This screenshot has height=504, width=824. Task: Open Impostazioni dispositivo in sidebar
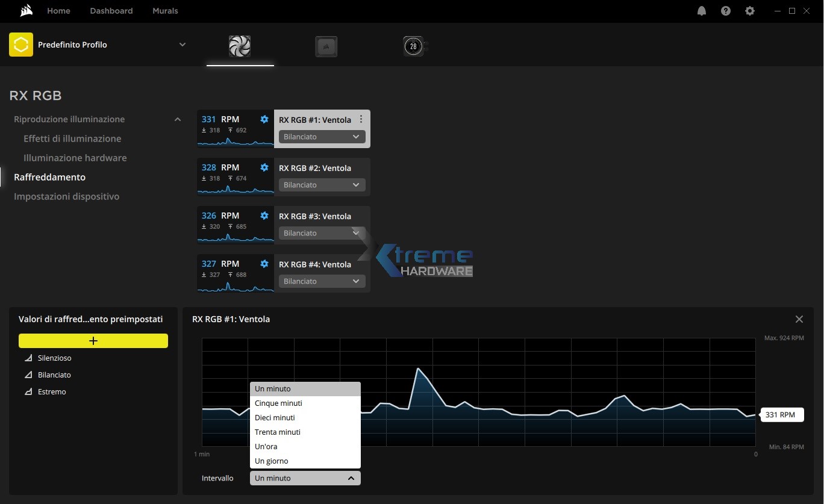click(x=66, y=196)
